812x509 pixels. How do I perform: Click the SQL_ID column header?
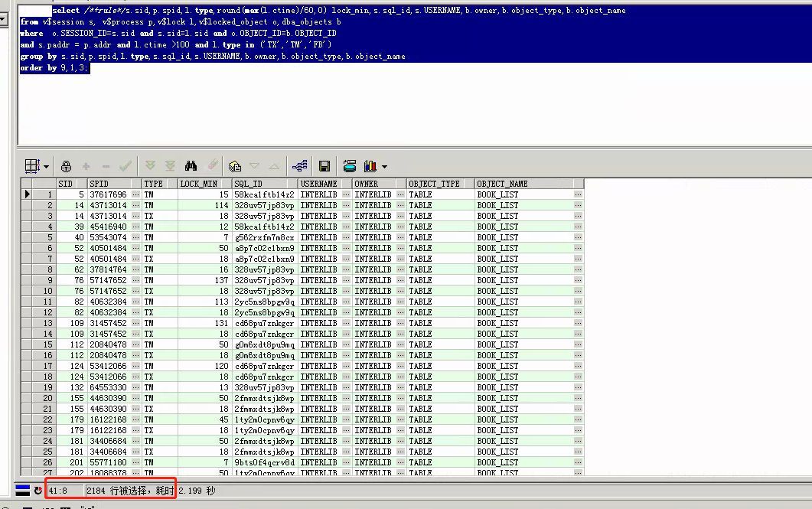[x=265, y=184]
